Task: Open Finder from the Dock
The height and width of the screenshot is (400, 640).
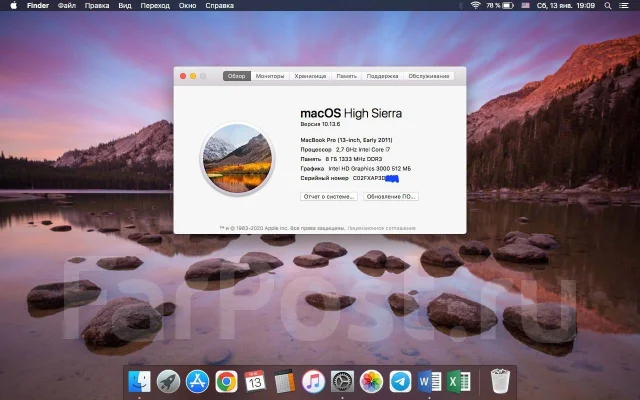Action: point(139,382)
